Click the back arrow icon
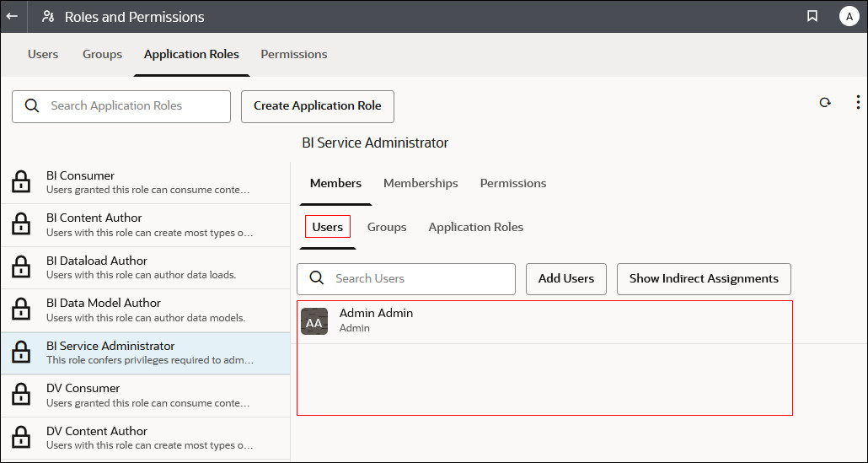The height and width of the screenshot is (463, 868). [x=13, y=16]
